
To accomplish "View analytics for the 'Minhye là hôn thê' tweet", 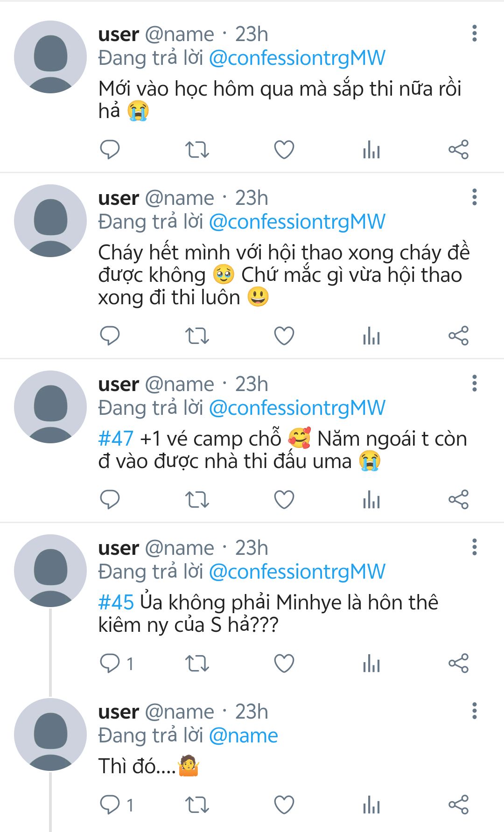I will coord(371,664).
